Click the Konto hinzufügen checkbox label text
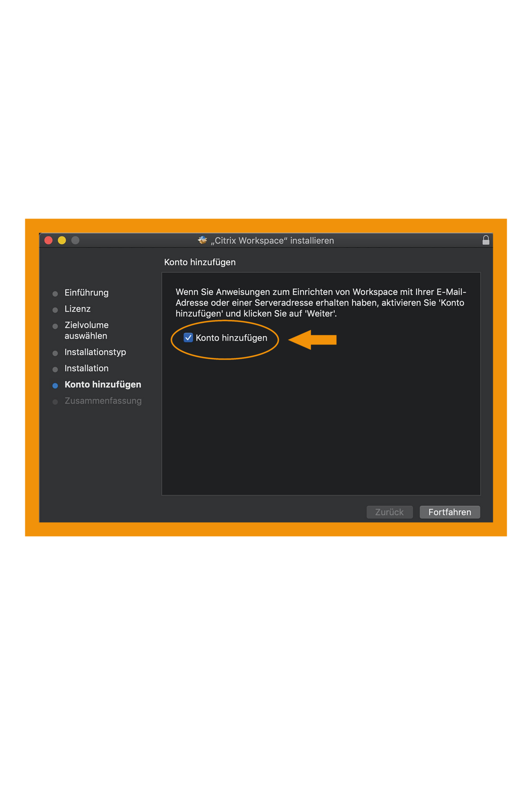 (x=231, y=338)
